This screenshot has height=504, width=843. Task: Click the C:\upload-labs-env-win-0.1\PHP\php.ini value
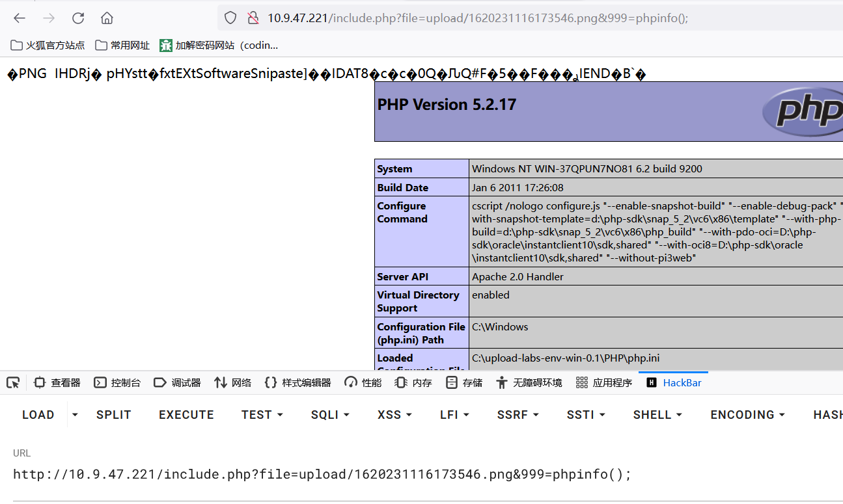click(566, 358)
